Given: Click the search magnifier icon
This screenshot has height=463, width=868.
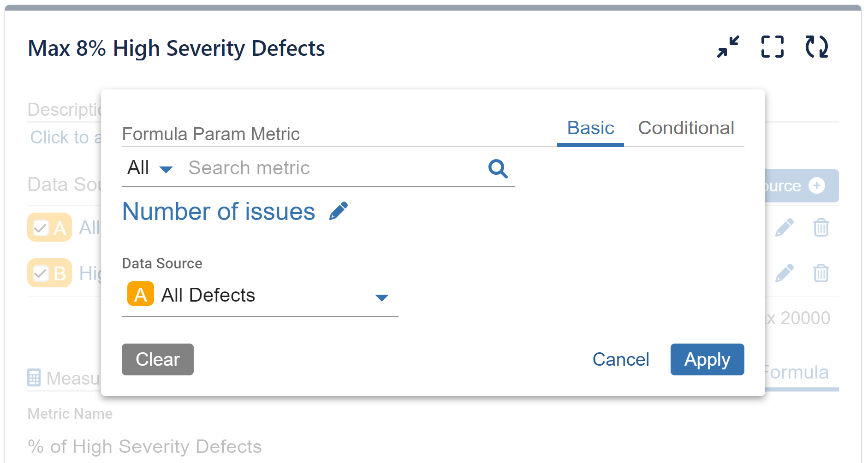Looking at the screenshot, I should (x=497, y=169).
